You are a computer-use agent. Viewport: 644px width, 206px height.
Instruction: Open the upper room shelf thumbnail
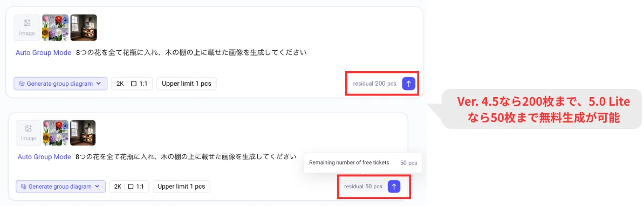pyautogui.click(x=84, y=28)
